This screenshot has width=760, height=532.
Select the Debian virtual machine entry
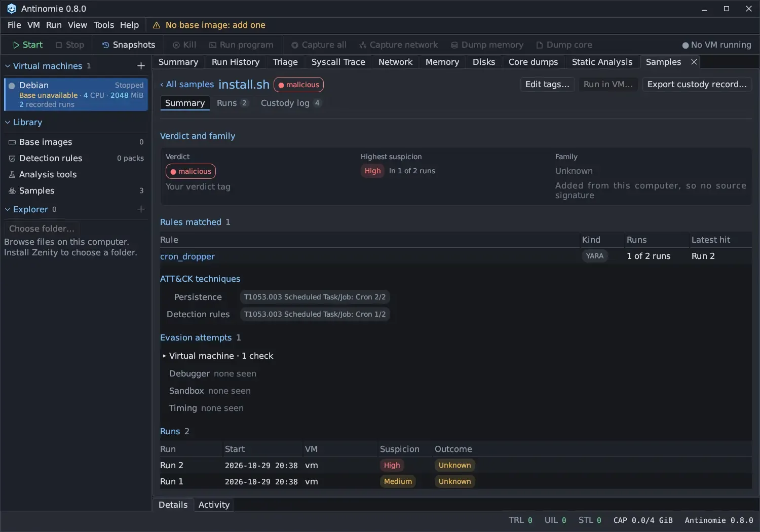(76, 95)
